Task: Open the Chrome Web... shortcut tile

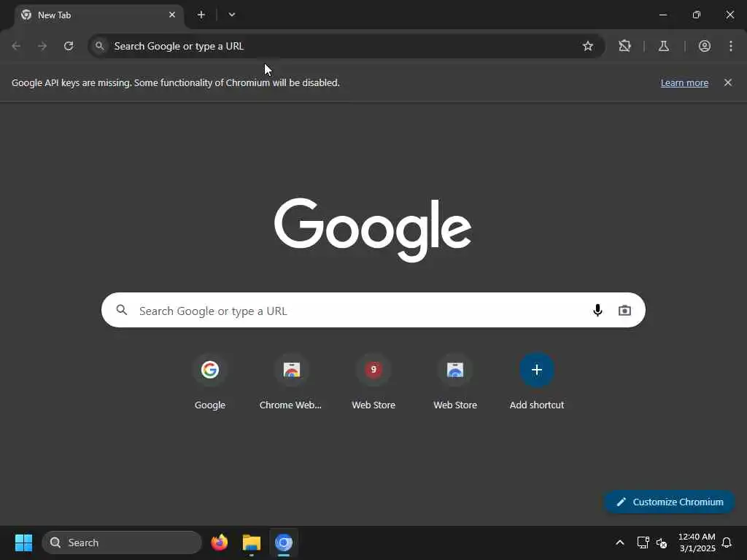Action: (x=291, y=382)
